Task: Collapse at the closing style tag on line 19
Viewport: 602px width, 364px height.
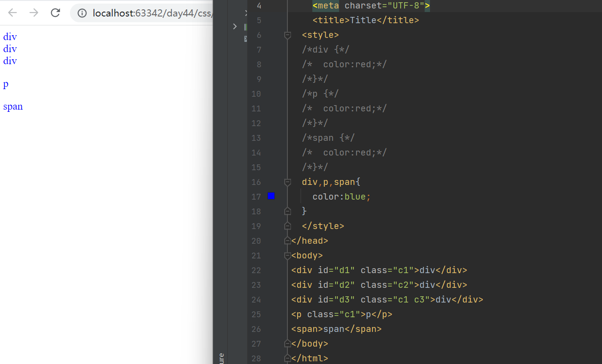Action: (287, 226)
